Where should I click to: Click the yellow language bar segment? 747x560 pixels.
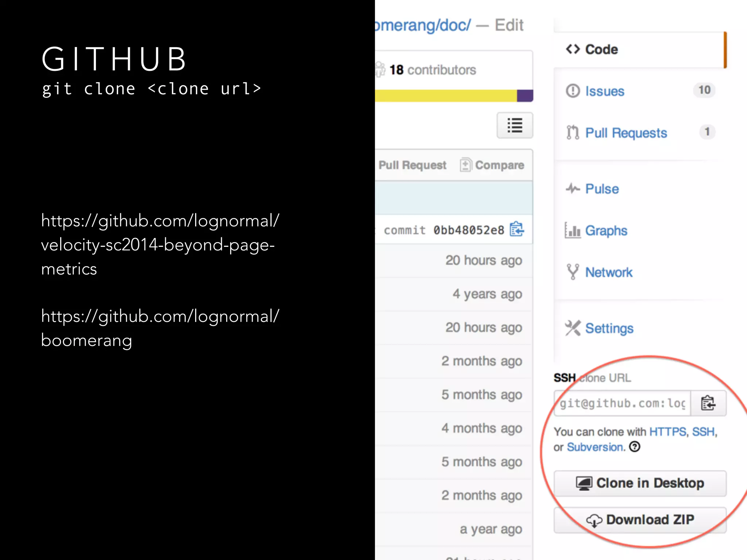pyautogui.click(x=446, y=96)
